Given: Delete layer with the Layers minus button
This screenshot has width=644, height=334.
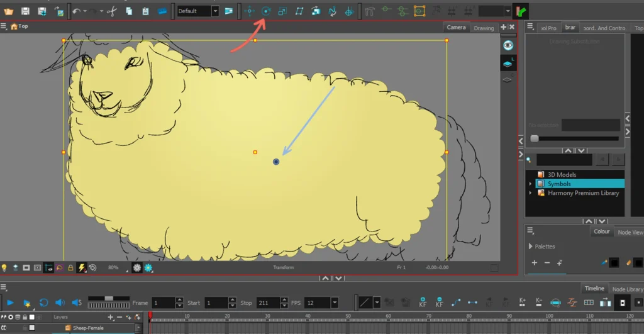Looking at the screenshot, I should 119,317.
